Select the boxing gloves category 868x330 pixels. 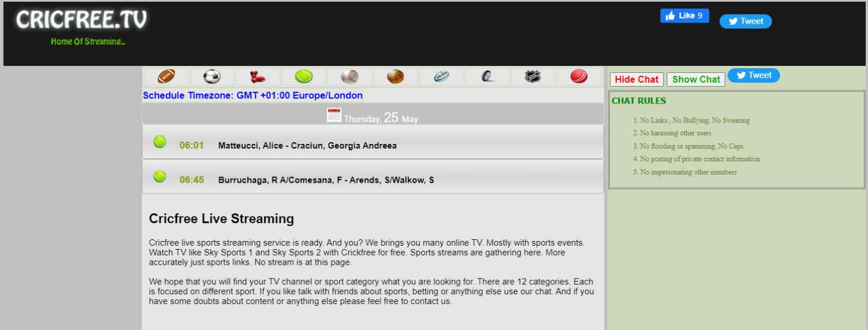point(258,76)
